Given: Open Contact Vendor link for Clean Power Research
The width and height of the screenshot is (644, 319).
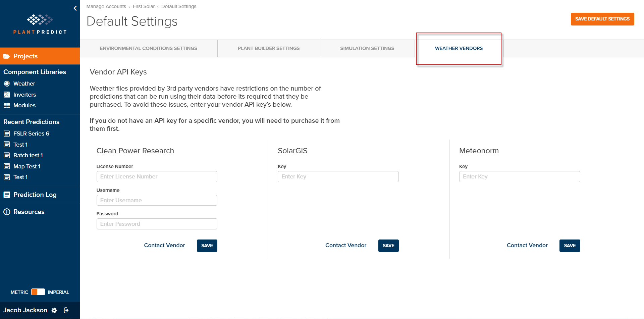Looking at the screenshot, I should [x=164, y=245].
